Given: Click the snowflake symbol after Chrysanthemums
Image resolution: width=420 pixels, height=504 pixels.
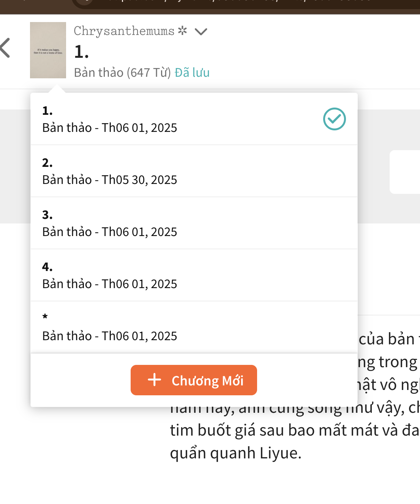Looking at the screenshot, I should pos(183,30).
